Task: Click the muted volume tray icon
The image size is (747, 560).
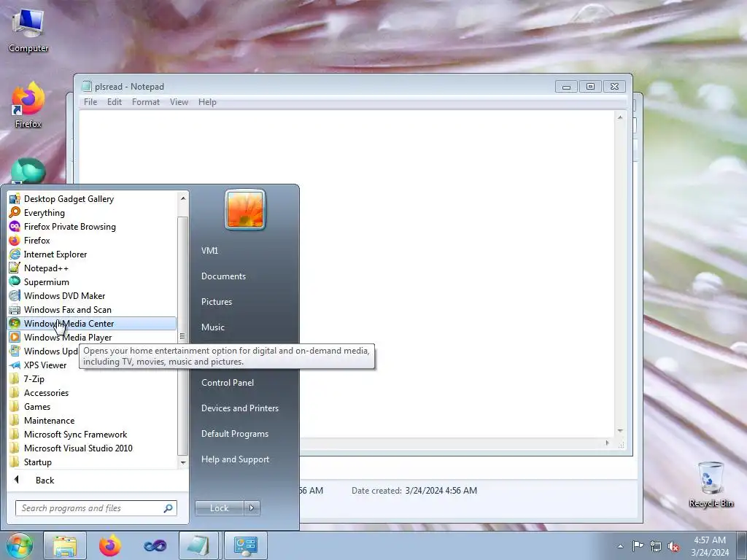Action: click(673, 546)
